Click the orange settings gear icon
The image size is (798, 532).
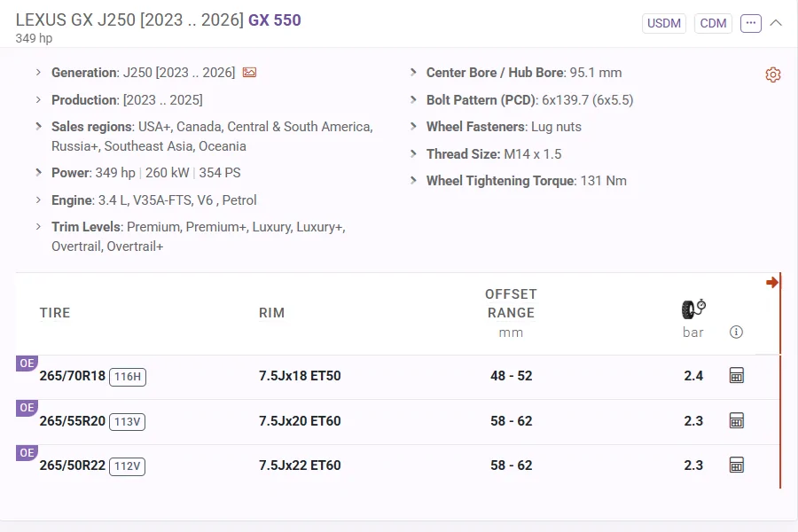click(772, 74)
